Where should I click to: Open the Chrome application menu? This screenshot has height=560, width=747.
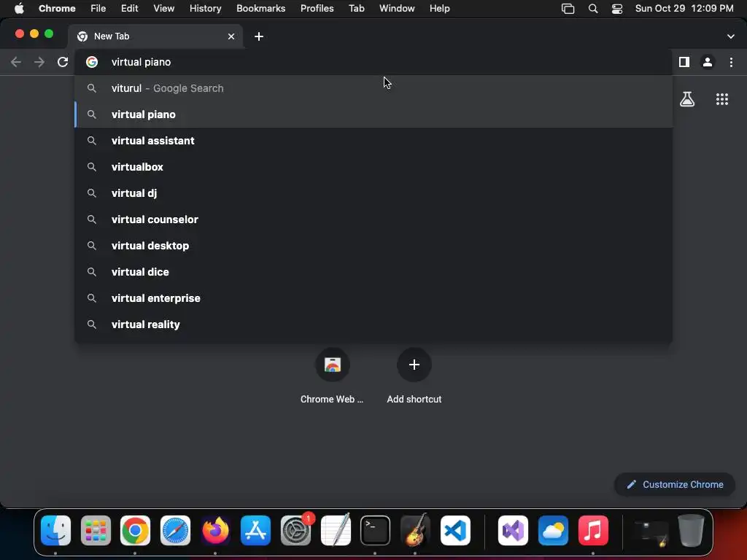tap(57, 9)
